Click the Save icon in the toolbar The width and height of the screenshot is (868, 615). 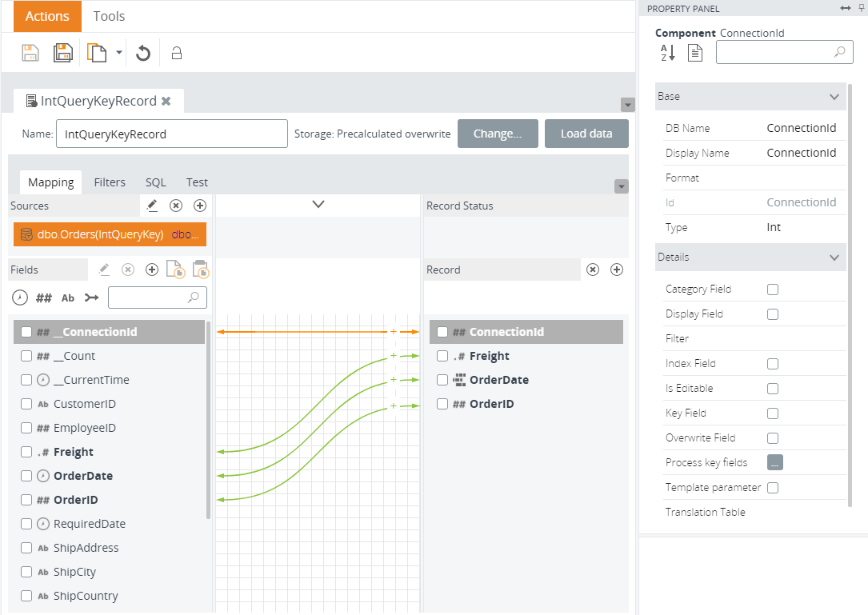coord(30,53)
